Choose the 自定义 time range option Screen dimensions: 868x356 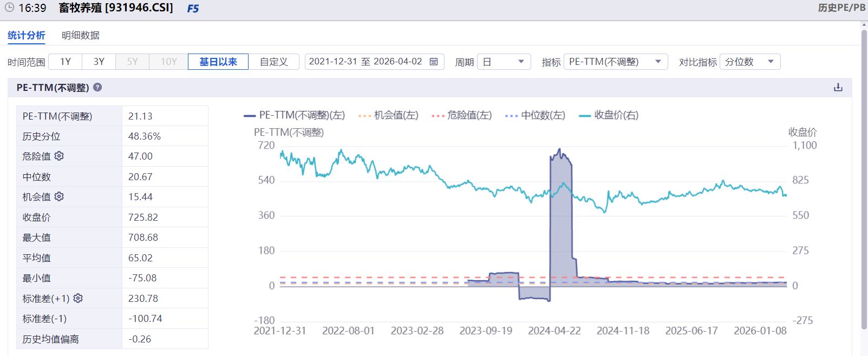pos(273,62)
